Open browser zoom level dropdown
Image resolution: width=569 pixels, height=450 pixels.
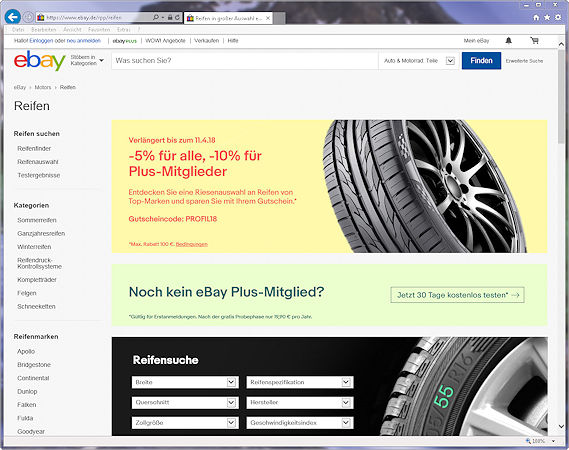coord(553,441)
